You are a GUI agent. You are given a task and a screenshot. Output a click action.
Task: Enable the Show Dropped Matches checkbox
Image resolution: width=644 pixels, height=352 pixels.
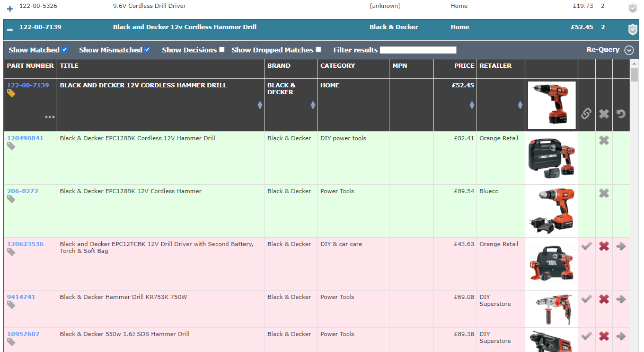318,49
